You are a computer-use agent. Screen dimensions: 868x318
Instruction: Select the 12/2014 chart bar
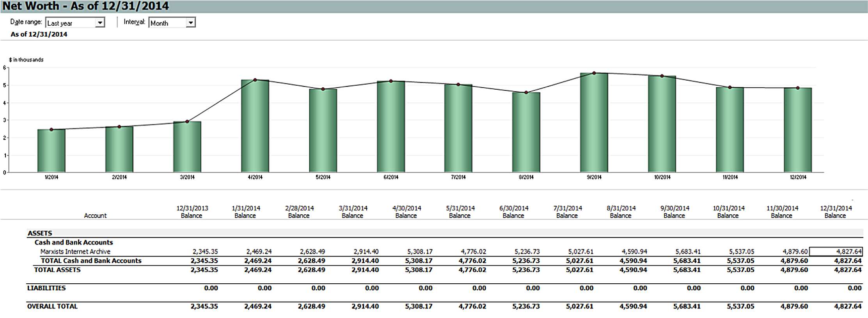tap(797, 130)
